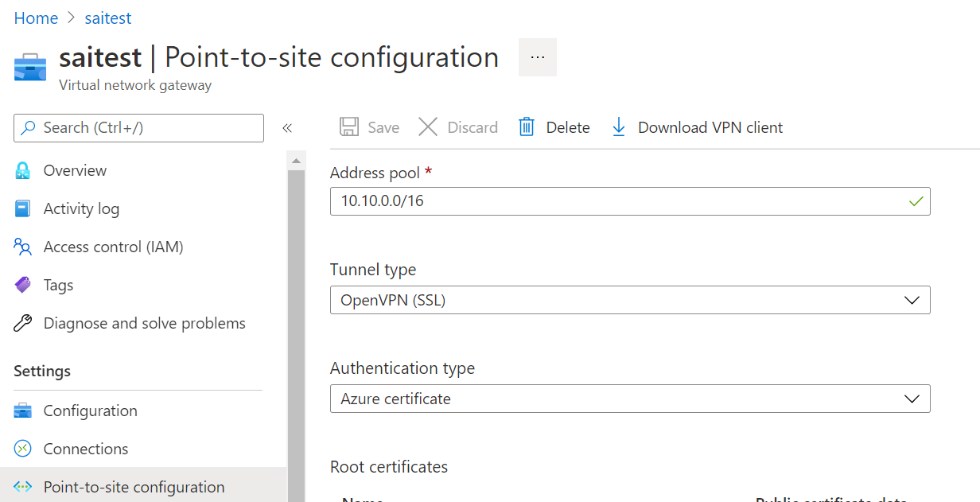This screenshot has width=980, height=502.
Task: Open the saitest breadcrumb link
Action: (108, 18)
